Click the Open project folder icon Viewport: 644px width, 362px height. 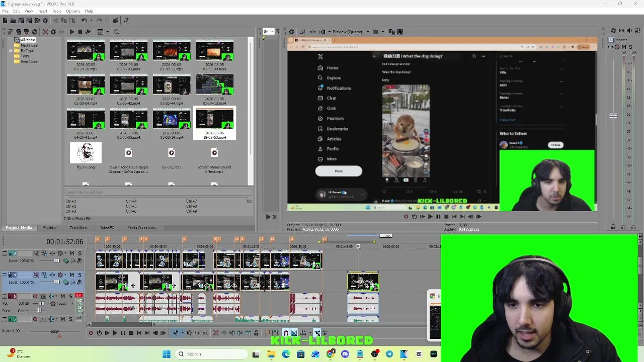tap(13, 21)
